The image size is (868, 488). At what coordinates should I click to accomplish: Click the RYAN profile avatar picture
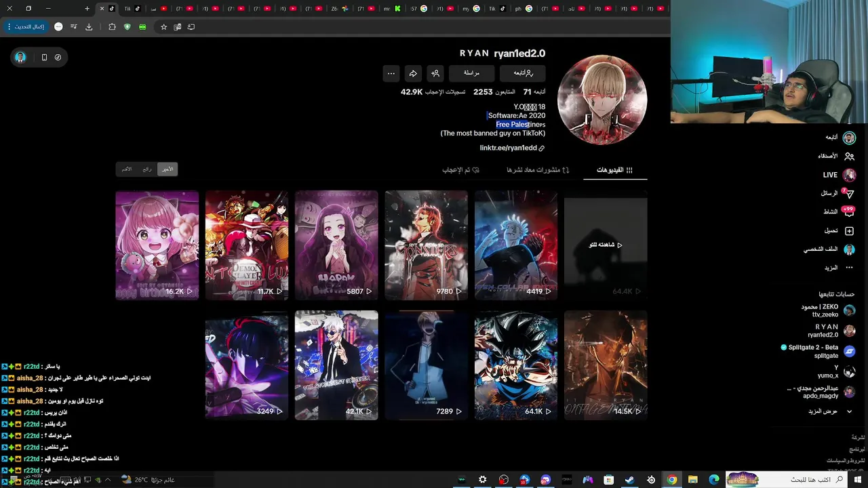(602, 100)
